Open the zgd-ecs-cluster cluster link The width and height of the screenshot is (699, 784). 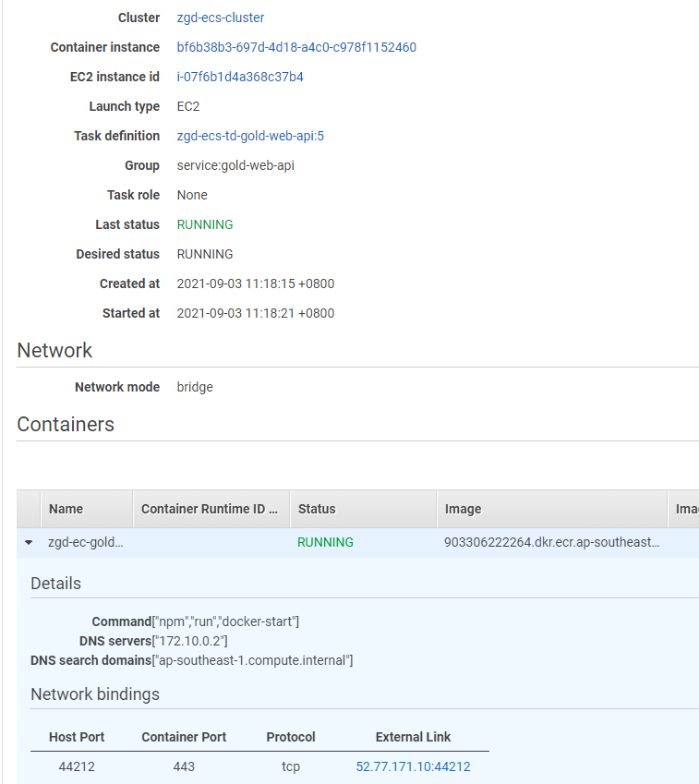pyautogui.click(x=220, y=18)
